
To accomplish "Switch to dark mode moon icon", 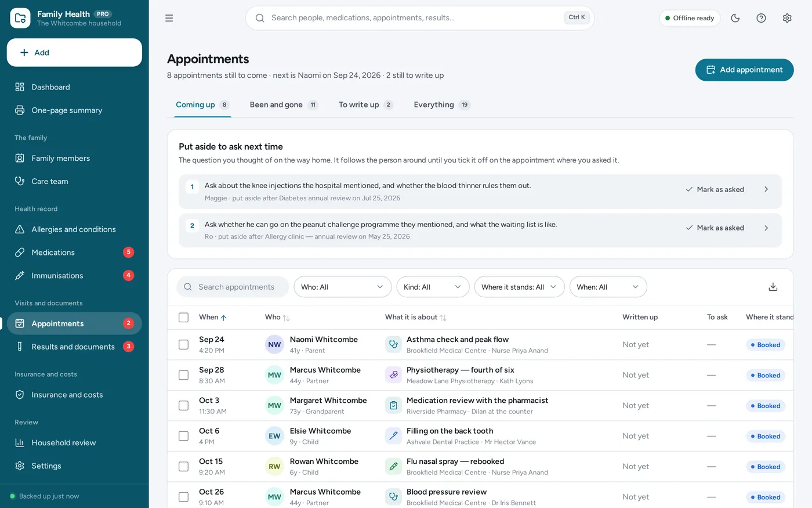I will (x=735, y=18).
